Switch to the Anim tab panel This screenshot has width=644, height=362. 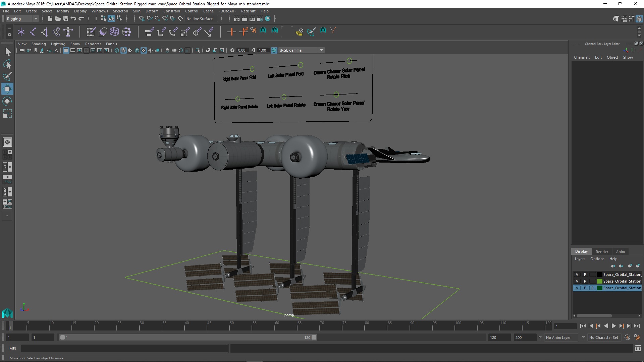pyautogui.click(x=620, y=251)
